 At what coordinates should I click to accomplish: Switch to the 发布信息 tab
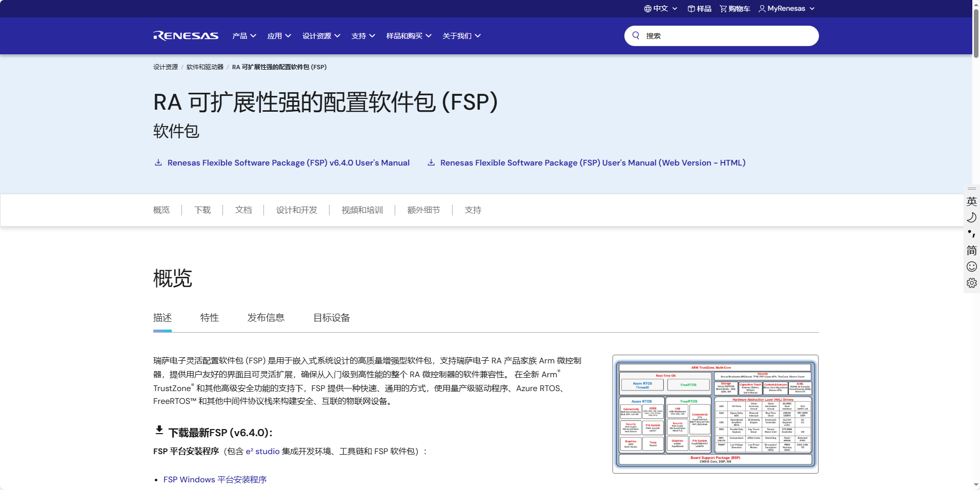click(266, 318)
